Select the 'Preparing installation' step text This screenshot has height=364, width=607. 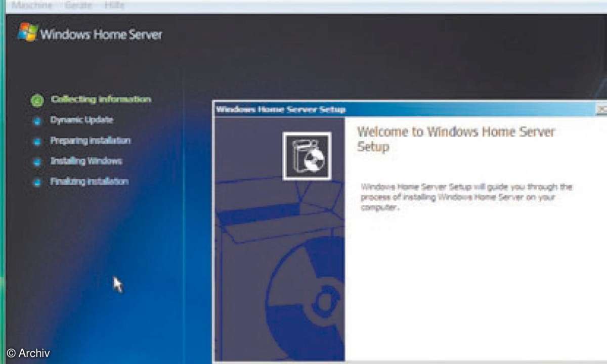click(x=91, y=141)
